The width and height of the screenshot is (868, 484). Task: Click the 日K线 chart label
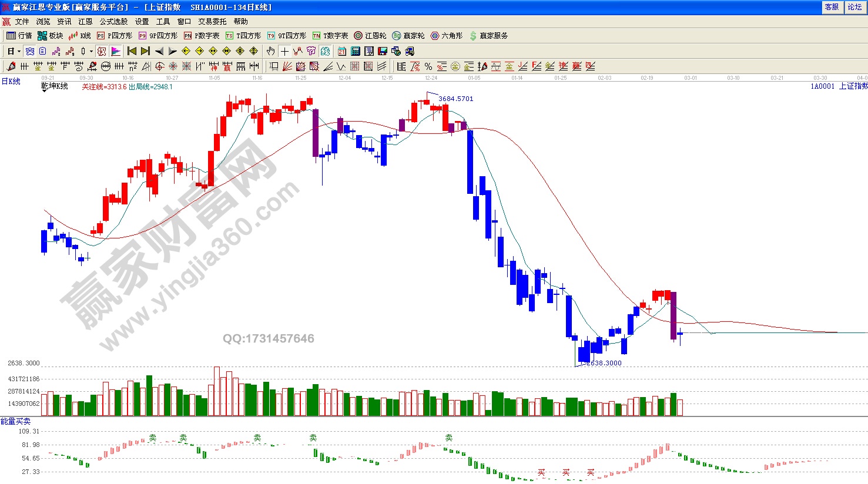point(11,82)
